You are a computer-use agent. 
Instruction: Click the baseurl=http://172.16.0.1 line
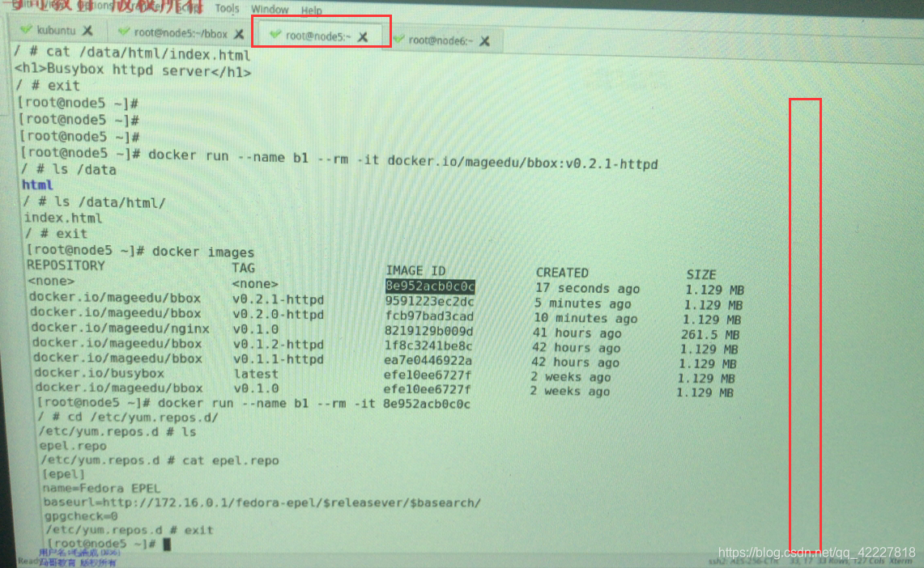point(262,502)
